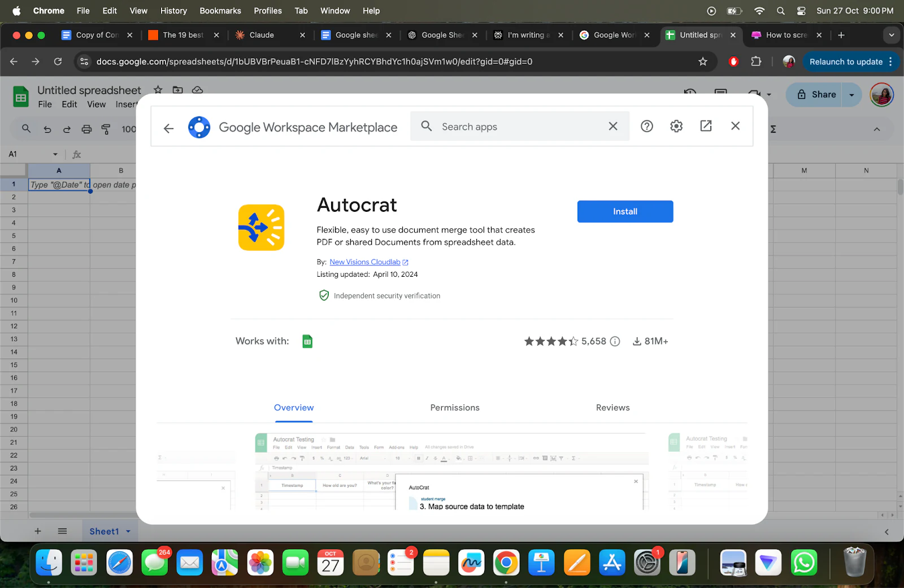Star the Untitled spreadsheet
904x588 pixels.
pyautogui.click(x=158, y=90)
